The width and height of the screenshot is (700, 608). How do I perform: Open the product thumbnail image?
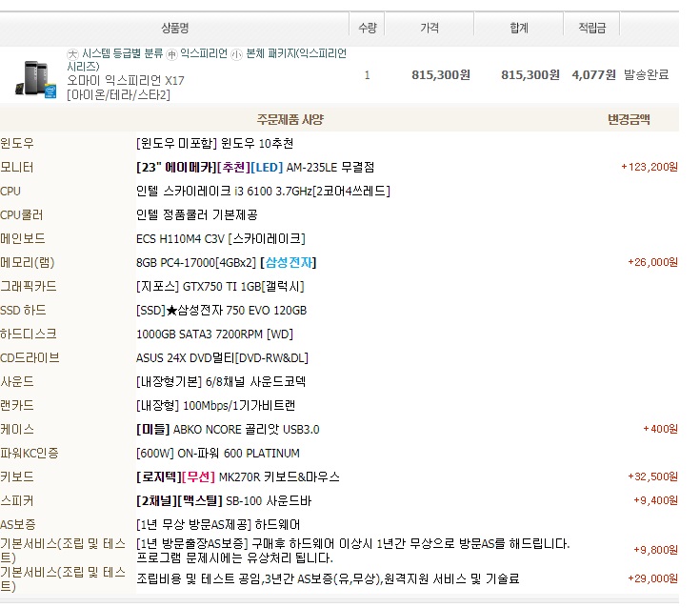36,79
